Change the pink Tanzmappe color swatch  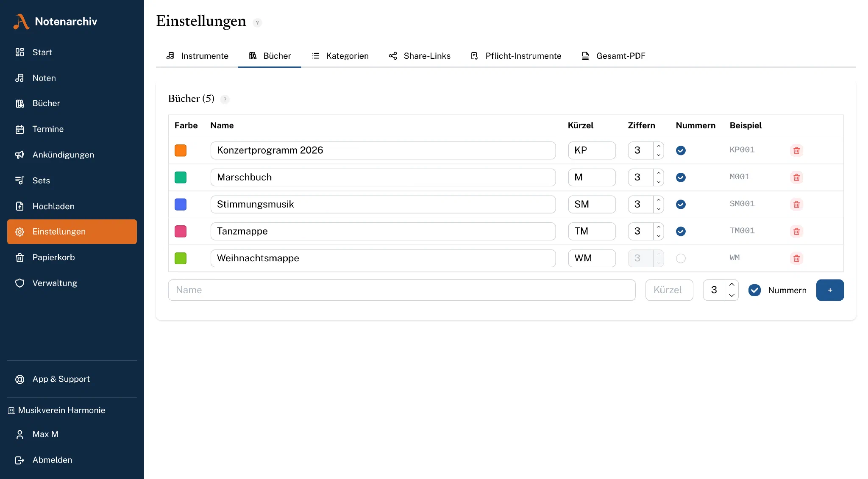coord(181,231)
